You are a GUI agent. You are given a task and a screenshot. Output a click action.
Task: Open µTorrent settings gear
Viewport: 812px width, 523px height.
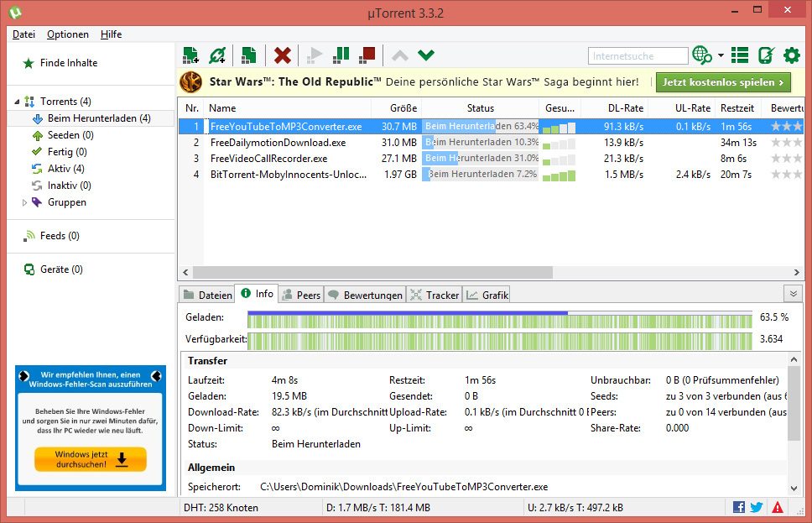tap(791, 55)
